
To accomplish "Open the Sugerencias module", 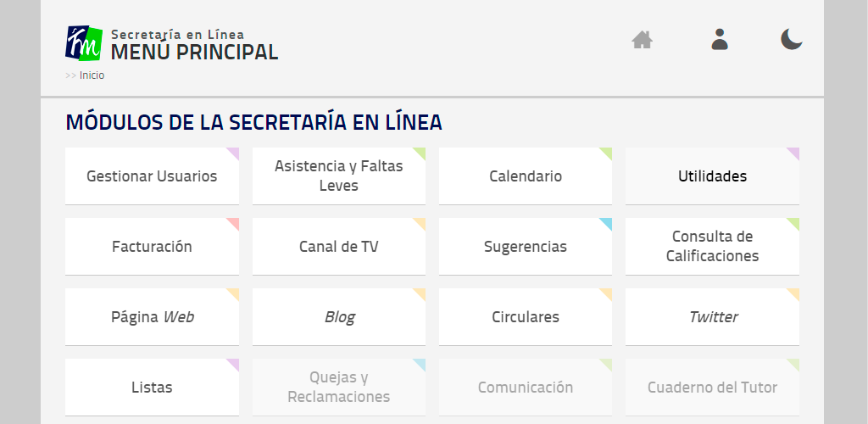I will 525,247.
